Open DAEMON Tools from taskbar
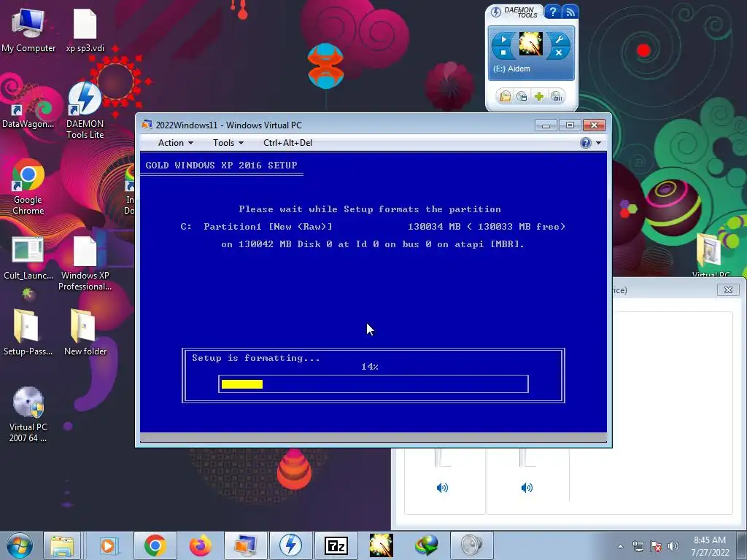 coord(290,545)
